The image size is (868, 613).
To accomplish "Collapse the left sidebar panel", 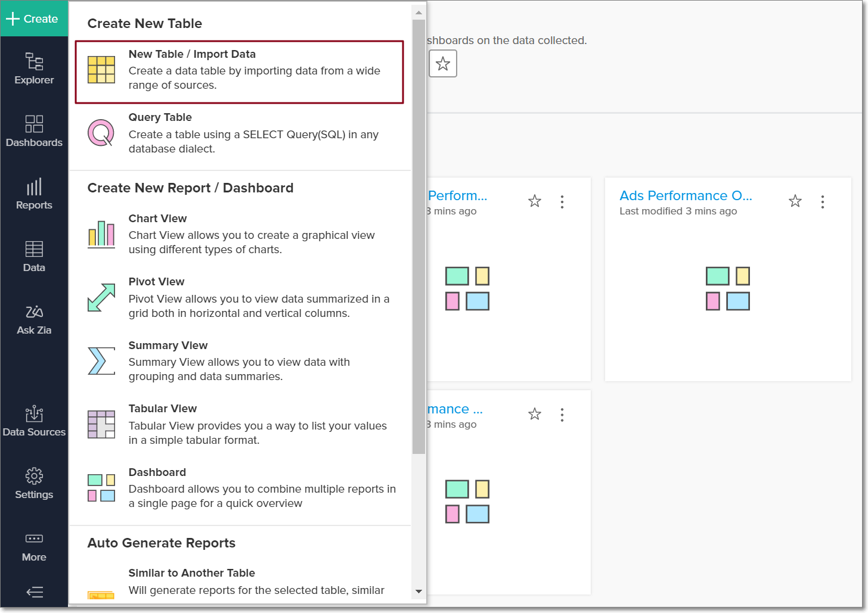I will pos(35,592).
